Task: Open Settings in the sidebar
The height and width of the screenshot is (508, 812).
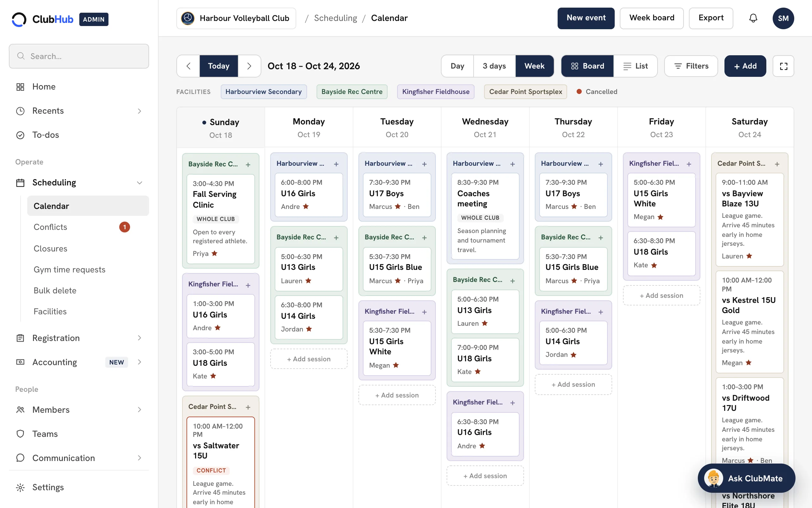Action: click(x=79, y=487)
